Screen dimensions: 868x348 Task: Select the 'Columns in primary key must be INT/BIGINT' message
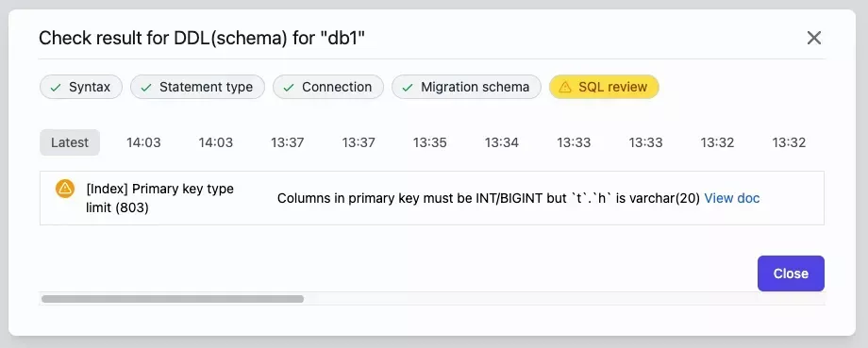tap(489, 198)
